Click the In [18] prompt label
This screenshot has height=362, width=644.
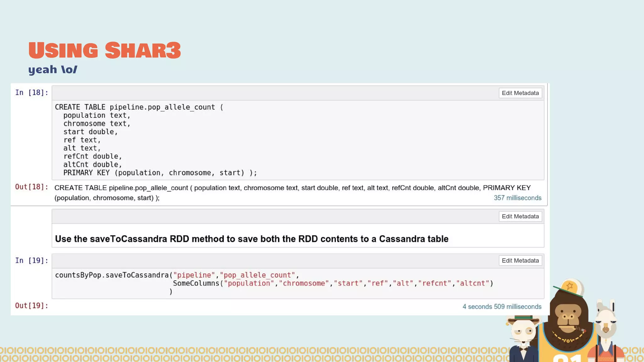point(31,93)
